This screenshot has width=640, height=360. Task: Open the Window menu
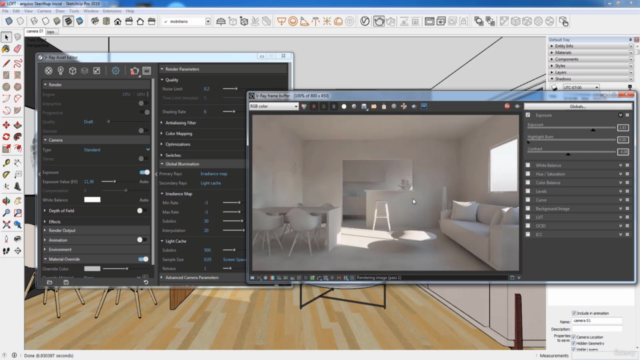tap(91, 11)
